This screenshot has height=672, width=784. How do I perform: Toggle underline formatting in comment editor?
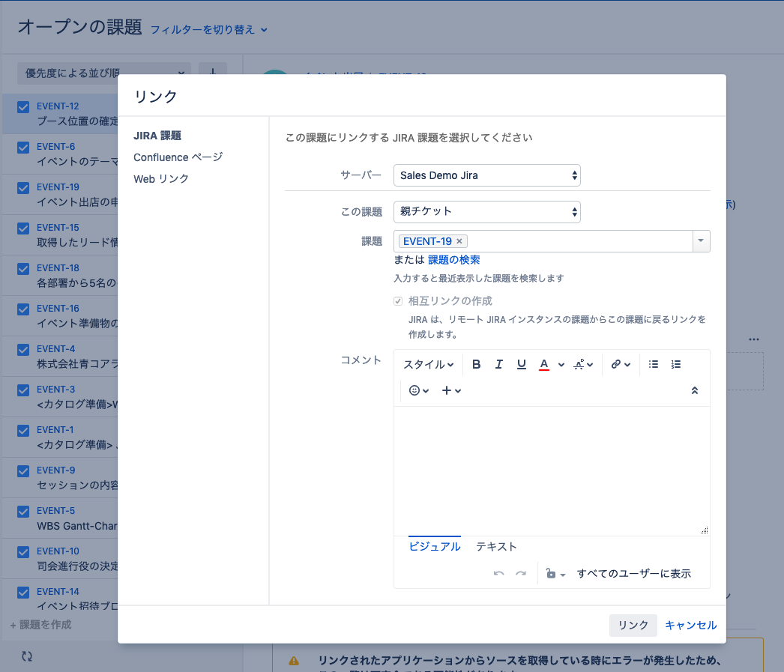[x=521, y=364]
